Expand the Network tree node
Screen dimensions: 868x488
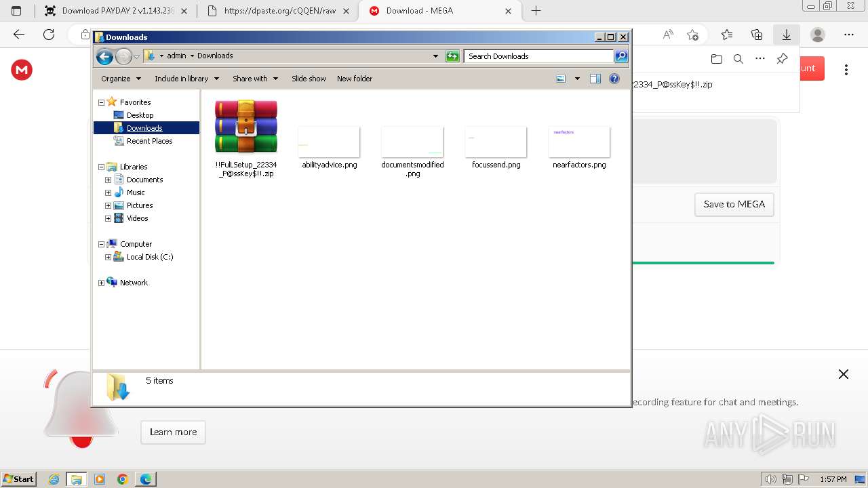[101, 283]
